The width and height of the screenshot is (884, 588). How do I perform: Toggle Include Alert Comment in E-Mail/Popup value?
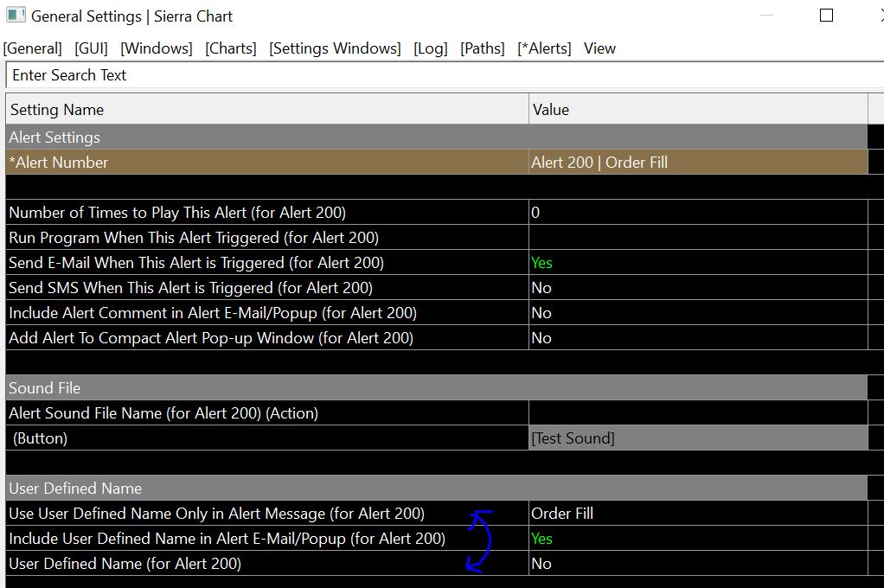point(699,313)
